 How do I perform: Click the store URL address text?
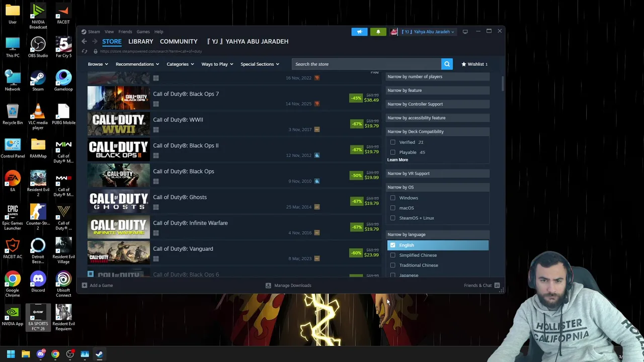point(151,51)
